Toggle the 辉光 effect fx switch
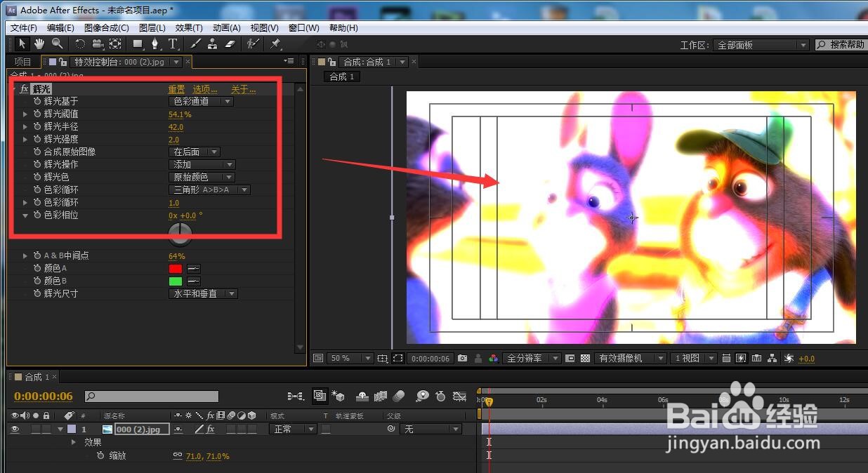 25,89
